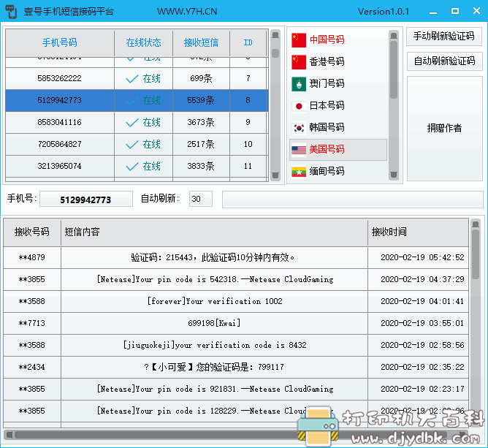Choose 缅甸号码 country entry
The image size is (488, 448).
(338, 172)
